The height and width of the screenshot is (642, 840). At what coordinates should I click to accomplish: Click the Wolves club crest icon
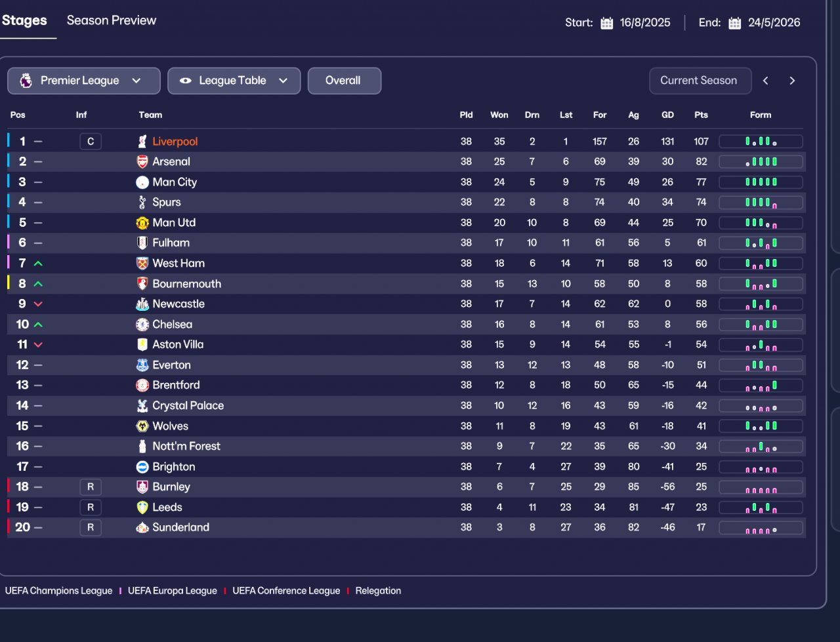(142, 426)
